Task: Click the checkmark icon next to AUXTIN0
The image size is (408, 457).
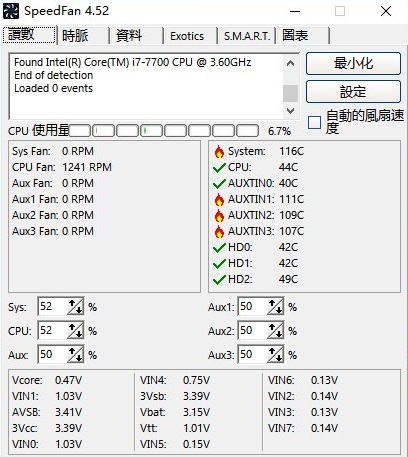Action: (x=219, y=183)
